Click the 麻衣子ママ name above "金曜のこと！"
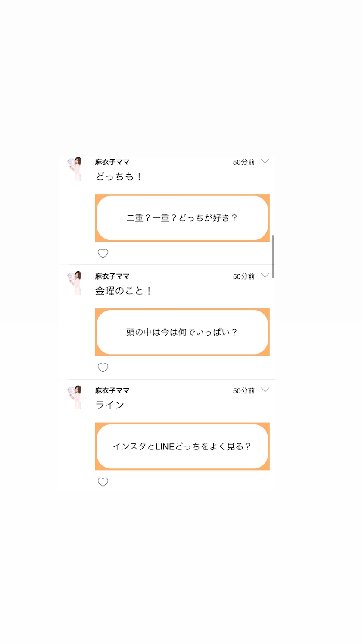Screen dimensions: 362x644 coord(112,276)
